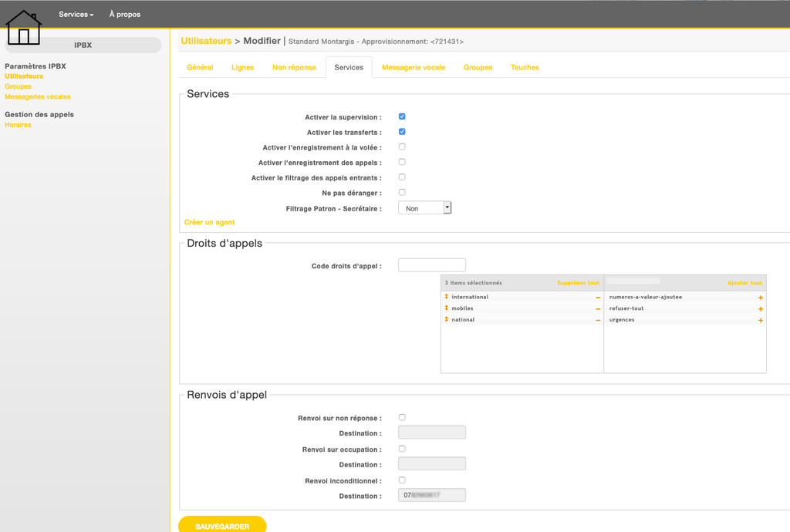
Task: Open the Non réponse tab
Action: tap(294, 67)
